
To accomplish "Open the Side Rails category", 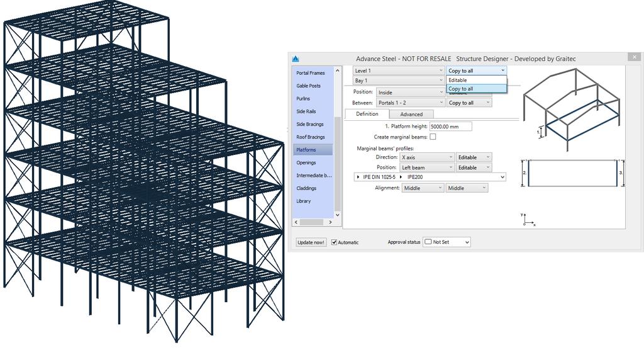I will pyautogui.click(x=306, y=111).
